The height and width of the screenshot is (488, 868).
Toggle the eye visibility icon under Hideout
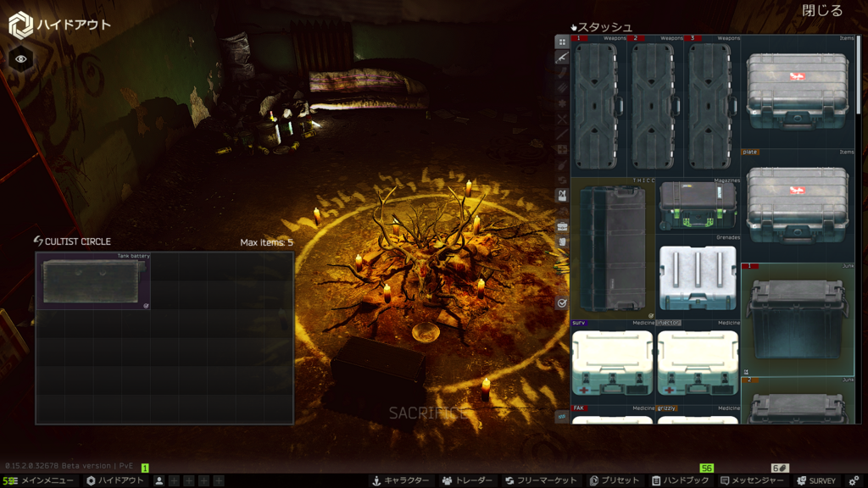coord(21,58)
